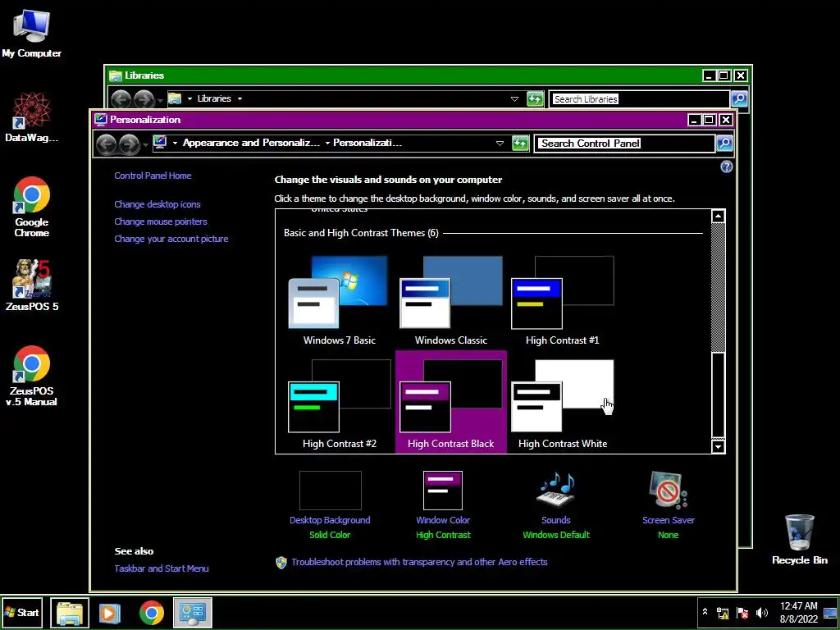Click Search Control Panel magnifier button
The image size is (840, 630).
(724, 143)
